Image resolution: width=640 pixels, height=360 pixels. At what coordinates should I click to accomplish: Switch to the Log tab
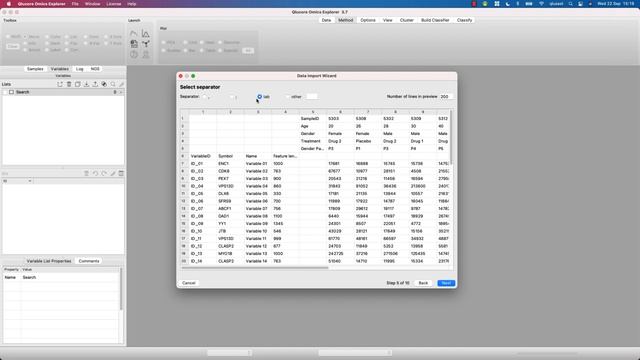tap(80, 69)
